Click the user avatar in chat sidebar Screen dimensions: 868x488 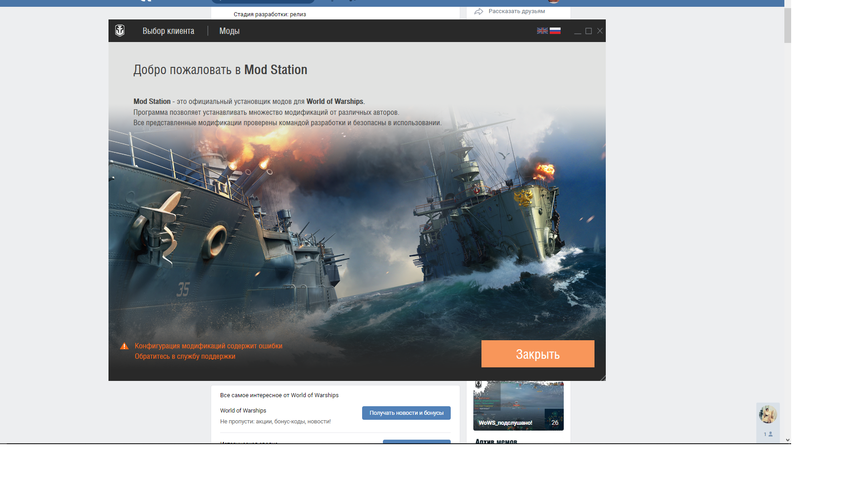pos(768,414)
